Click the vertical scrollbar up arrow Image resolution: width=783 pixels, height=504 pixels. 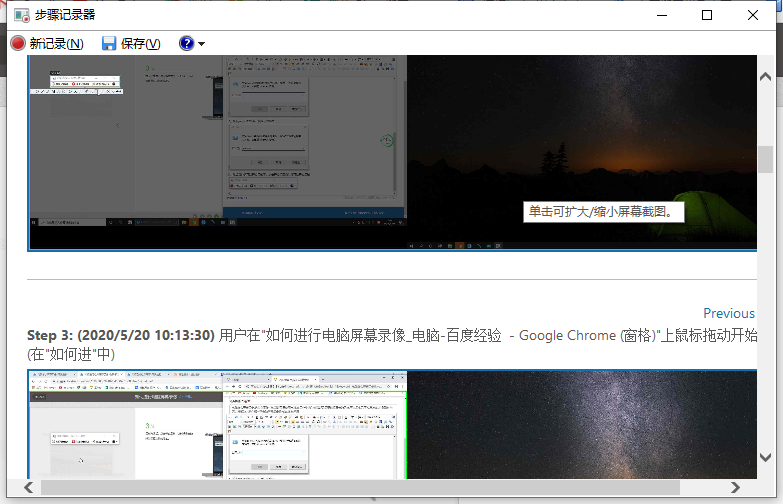[x=765, y=76]
